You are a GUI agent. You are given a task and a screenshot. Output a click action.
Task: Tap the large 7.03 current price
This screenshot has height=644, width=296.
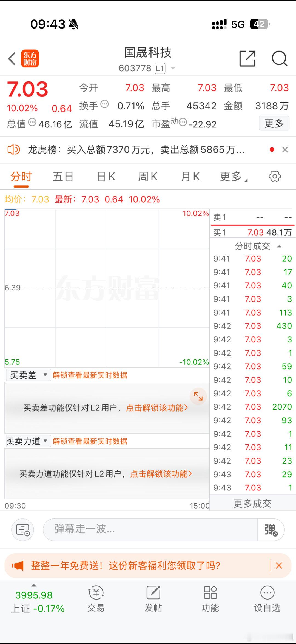27,89
